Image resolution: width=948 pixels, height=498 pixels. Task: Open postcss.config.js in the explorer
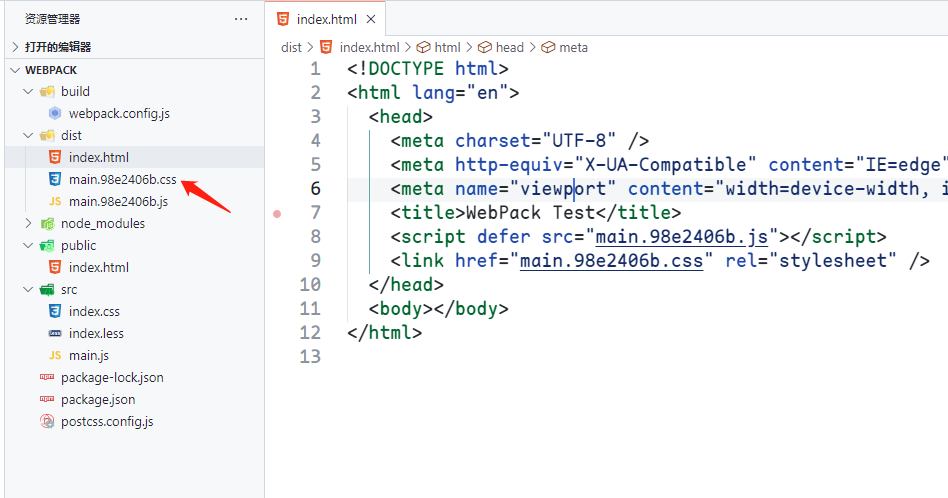point(107,421)
